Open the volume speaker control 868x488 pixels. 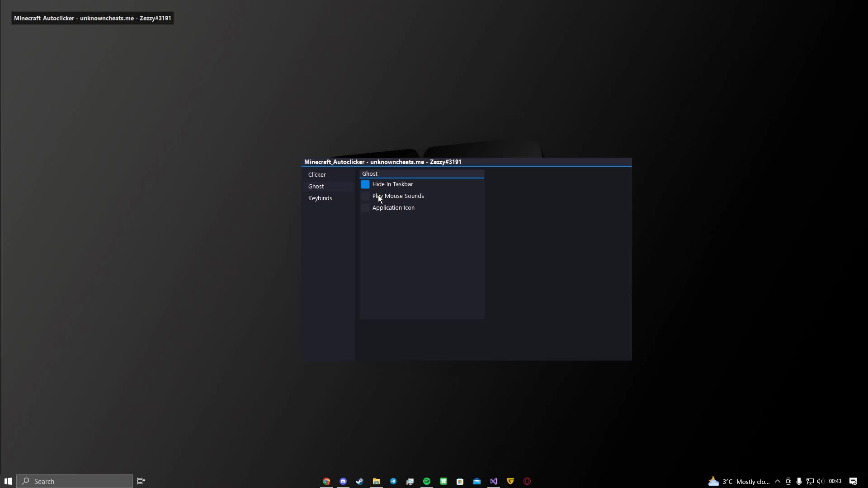click(821, 481)
